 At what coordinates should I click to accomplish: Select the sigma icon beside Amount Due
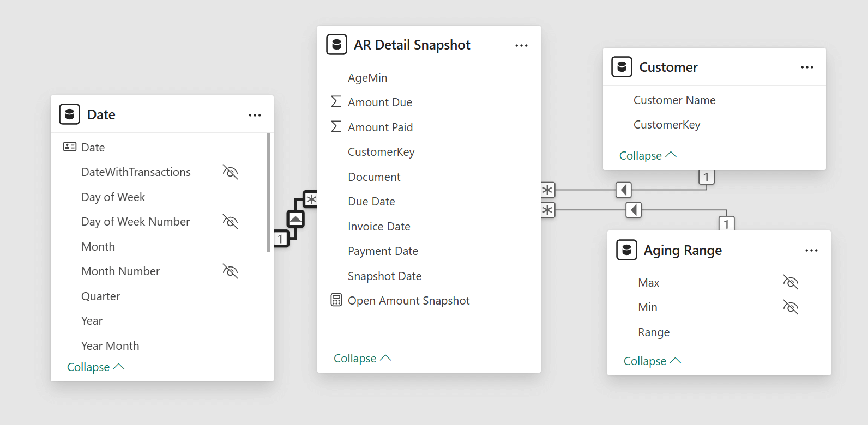(x=336, y=102)
